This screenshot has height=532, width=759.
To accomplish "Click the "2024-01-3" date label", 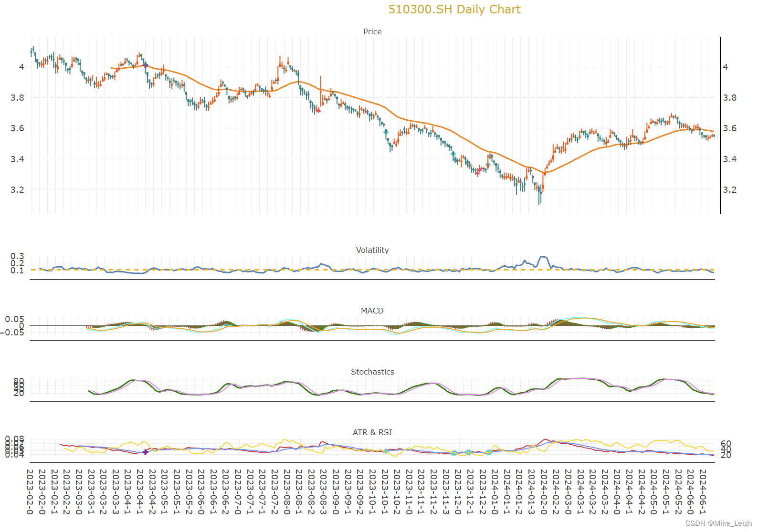I will pos(531,492).
